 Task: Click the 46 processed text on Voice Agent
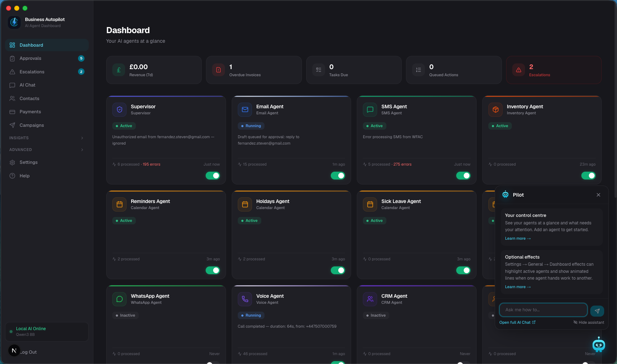point(255,354)
